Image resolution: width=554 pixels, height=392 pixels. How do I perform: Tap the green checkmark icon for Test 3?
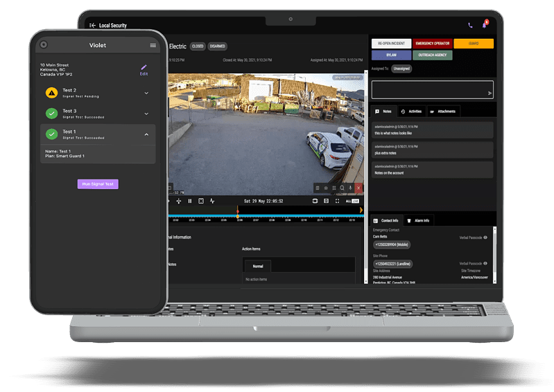(x=51, y=114)
